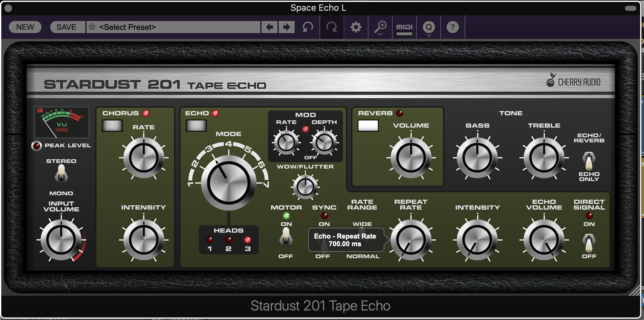This screenshot has height=320, width=644.
Task: Open the zoom magnifier menu
Action: pos(380,28)
